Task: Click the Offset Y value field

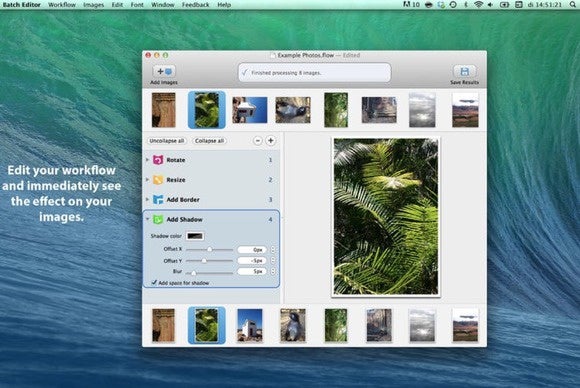Action: point(252,260)
